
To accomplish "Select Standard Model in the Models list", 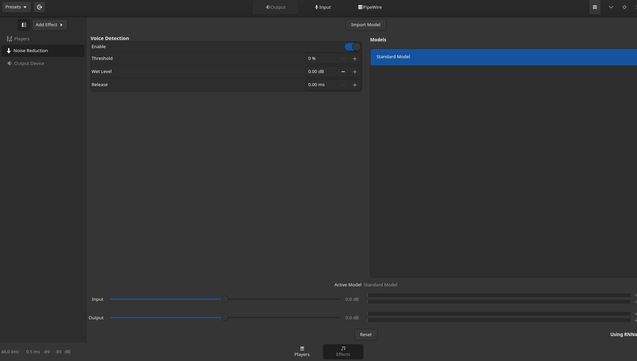I will click(504, 57).
